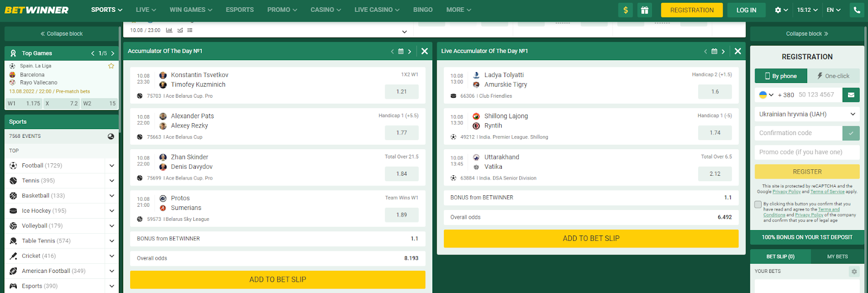Open the dollar payments icon
The height and width of the screenshot is (293, 868).
626,10
